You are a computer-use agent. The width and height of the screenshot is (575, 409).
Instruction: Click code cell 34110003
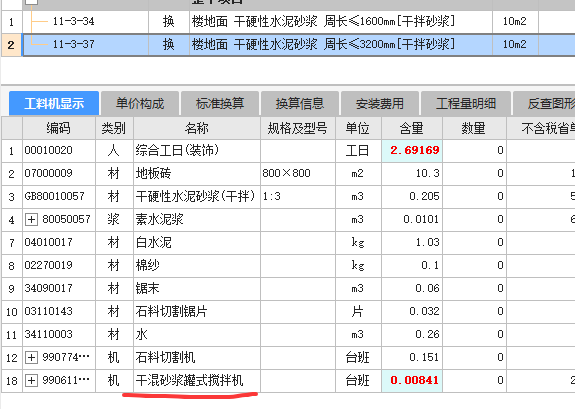coord(59,334)
